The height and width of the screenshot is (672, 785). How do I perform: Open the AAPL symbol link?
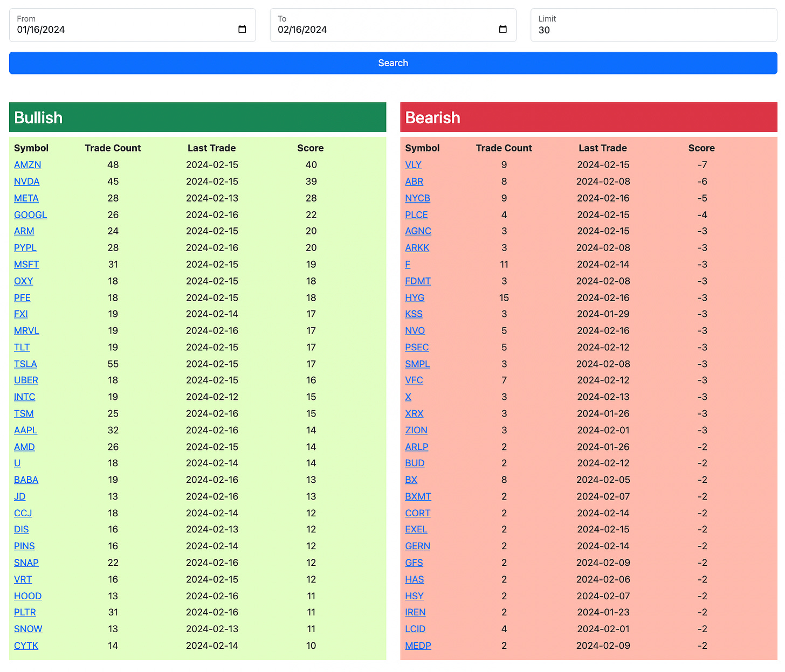[26, 431]
